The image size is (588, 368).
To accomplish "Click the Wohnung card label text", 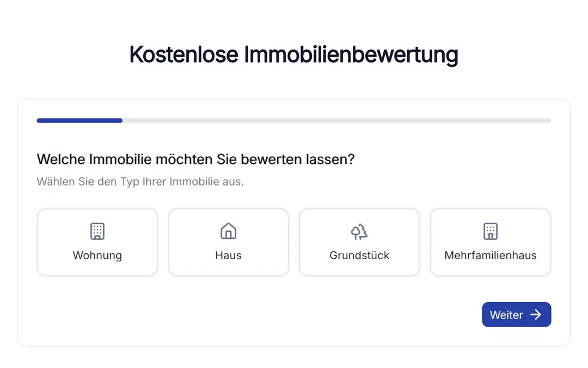I will [x=97, y=255].
